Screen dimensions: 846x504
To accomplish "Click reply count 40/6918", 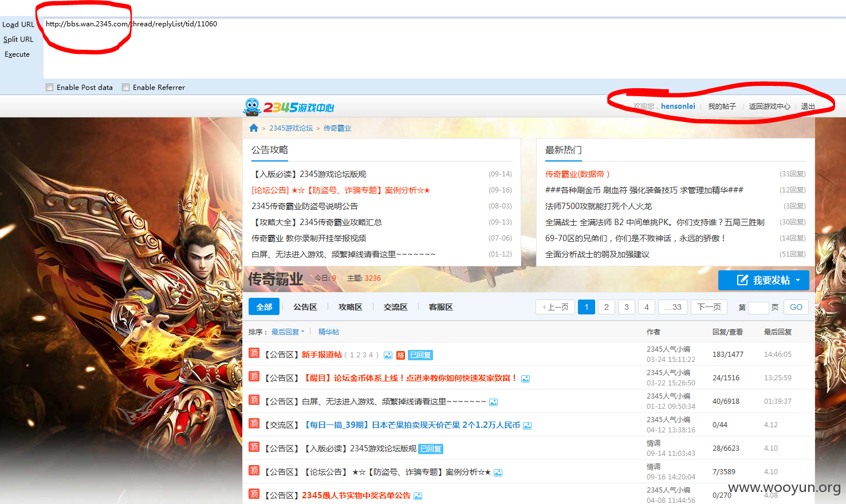I will (726, 401).
